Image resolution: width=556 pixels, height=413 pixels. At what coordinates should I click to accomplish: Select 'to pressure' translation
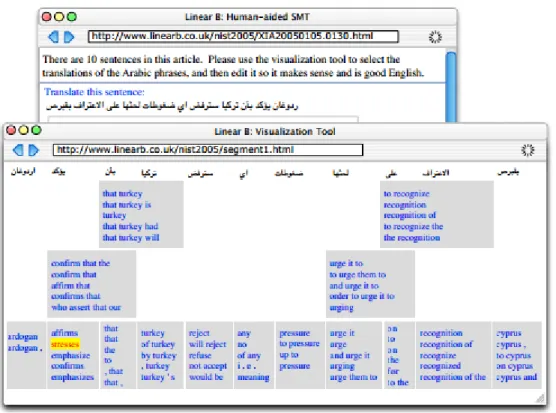click(299, 343)
